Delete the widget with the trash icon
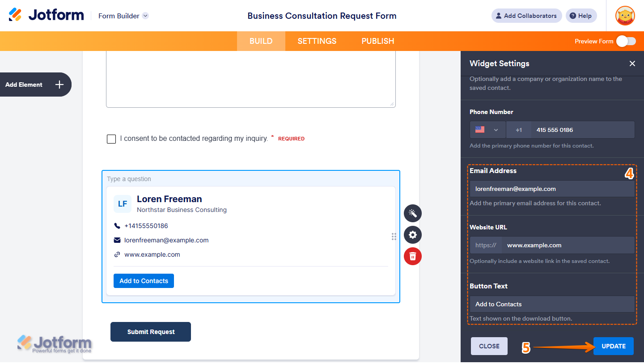This screenshot has width=644, height=364. tap(413, 256)
